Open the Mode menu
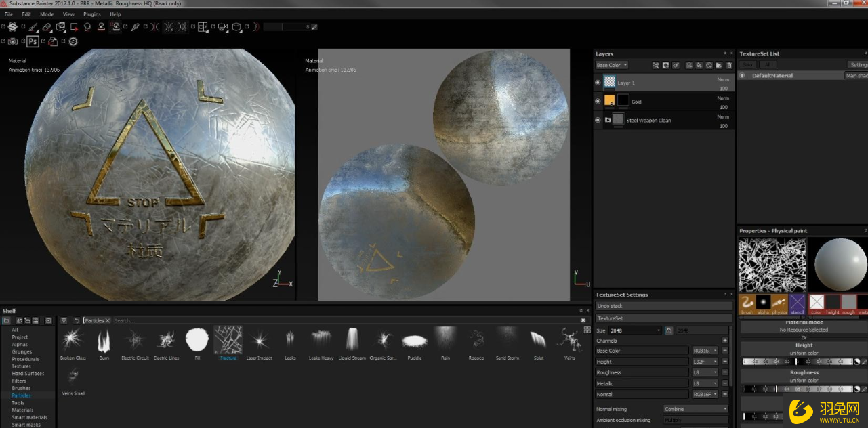 (47, 14)
